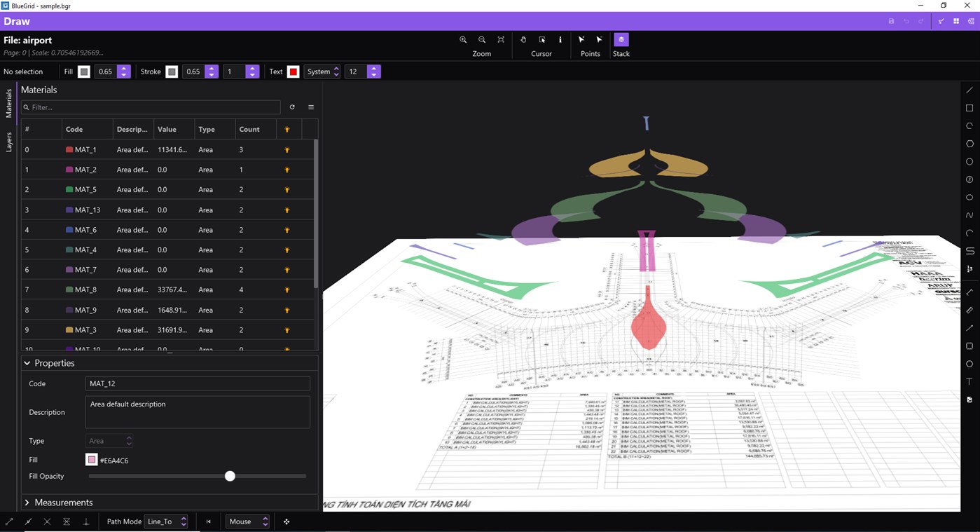Select the numbering 123 tool

(969, 269)
